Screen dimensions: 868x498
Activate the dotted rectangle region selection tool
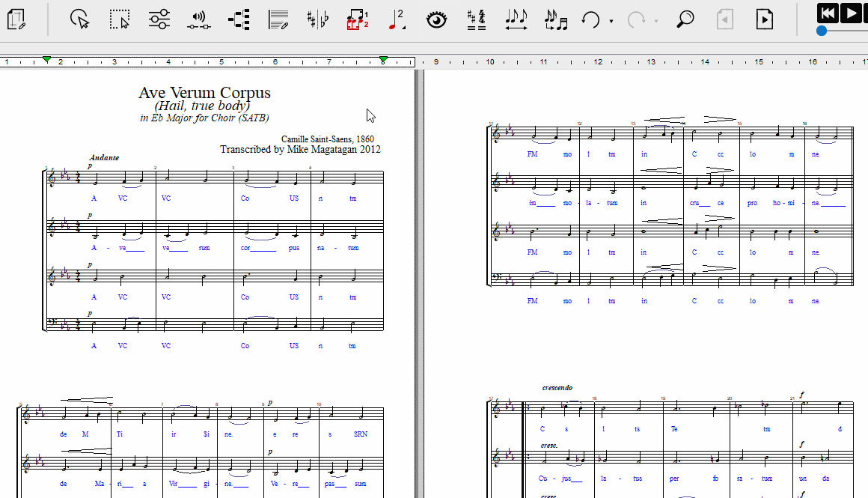click(119, 19)
